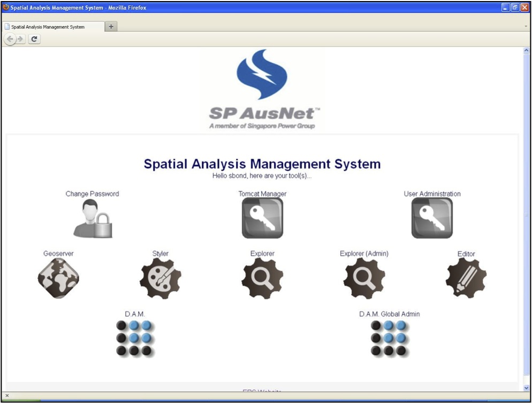Open Explorer magnifier gear icon
The image size is (532, 403).
(x=262, y=278)
